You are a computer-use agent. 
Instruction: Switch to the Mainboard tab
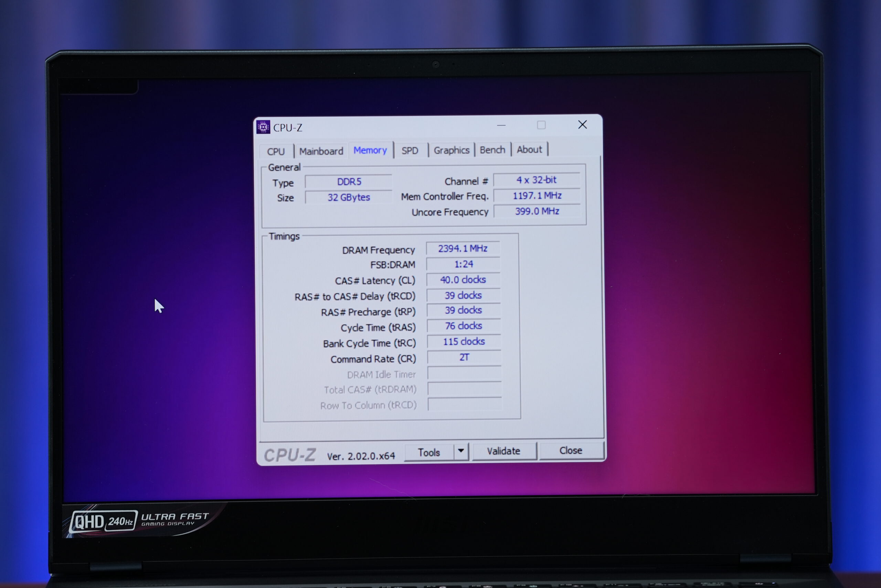coord(321,151)
